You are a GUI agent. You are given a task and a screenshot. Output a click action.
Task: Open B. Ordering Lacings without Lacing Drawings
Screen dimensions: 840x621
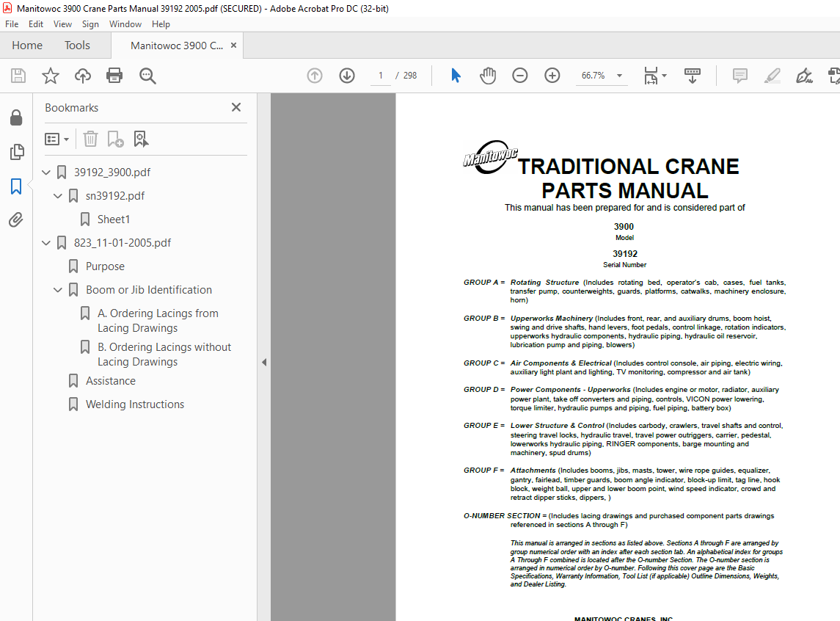(x=164, y=355)
